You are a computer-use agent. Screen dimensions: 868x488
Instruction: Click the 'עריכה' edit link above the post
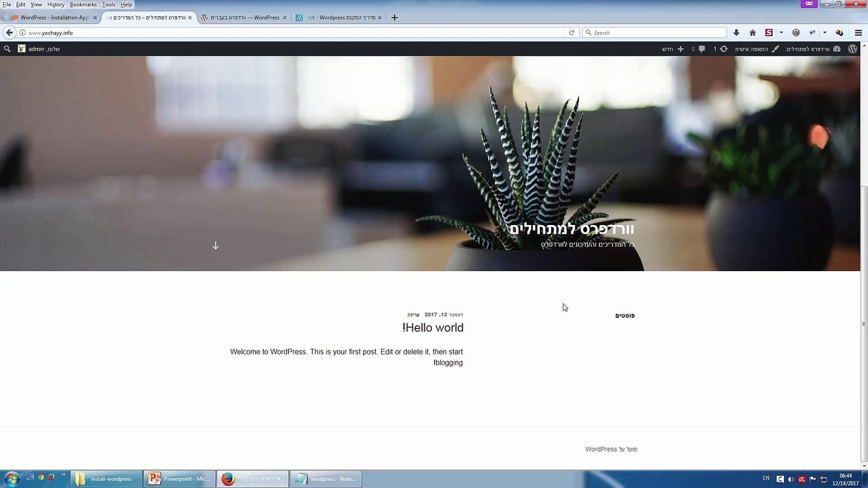click(x=413, y=314)
